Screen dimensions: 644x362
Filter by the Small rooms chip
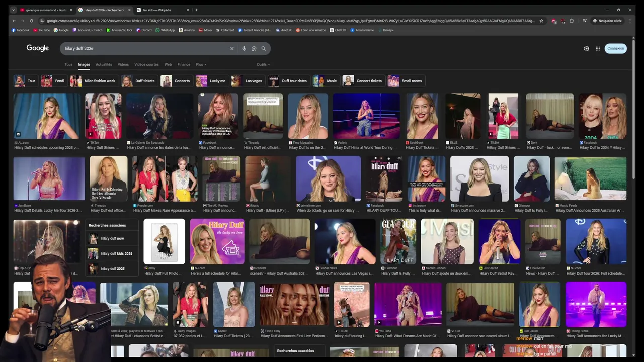(406, 81)
